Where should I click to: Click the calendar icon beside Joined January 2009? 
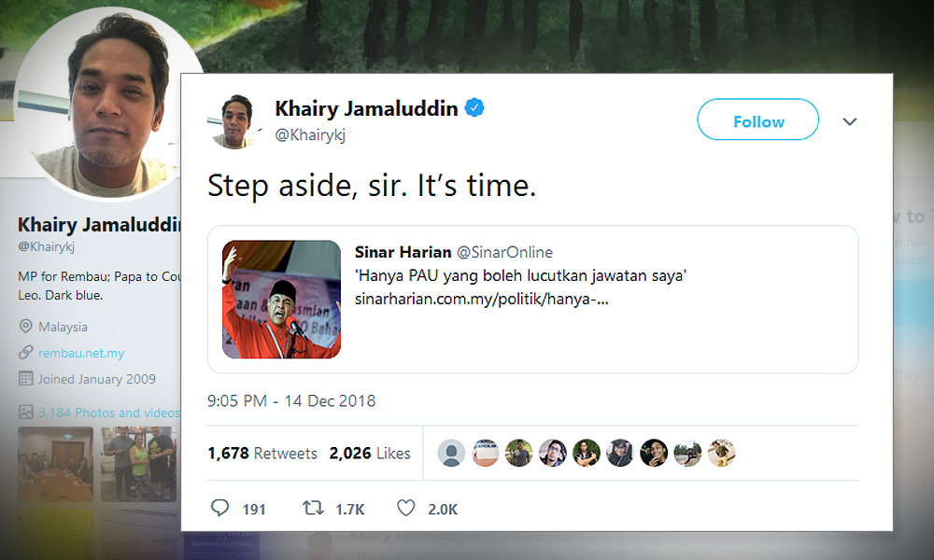[25, 379]
